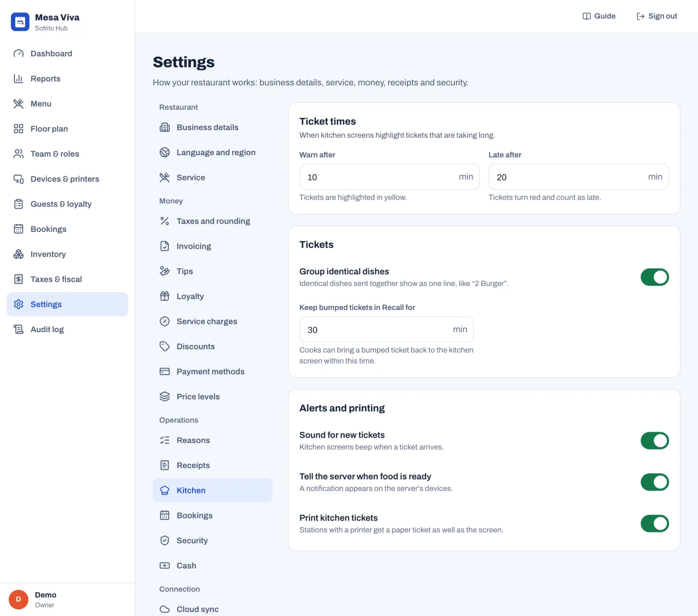This screenshot has width=698, height=616.
Task: Disable Sound for new tickets
Action: (x=654, y=441)
